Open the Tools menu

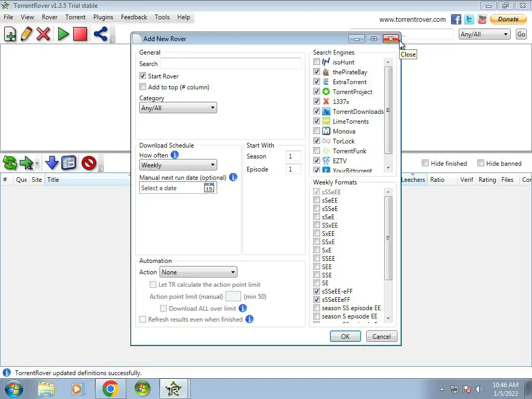[162, 17]
